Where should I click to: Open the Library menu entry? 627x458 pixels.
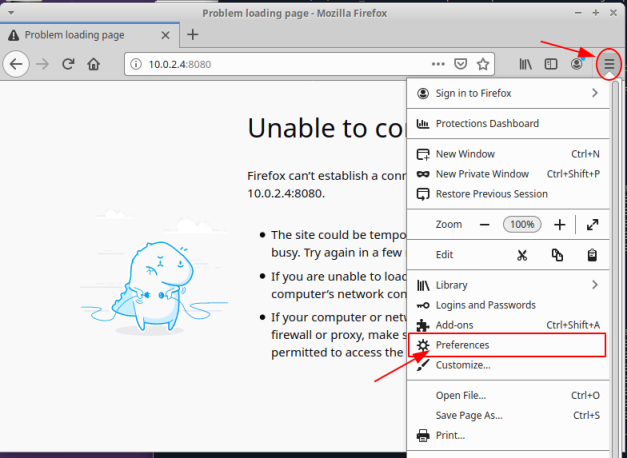click(x=508, y=285)
